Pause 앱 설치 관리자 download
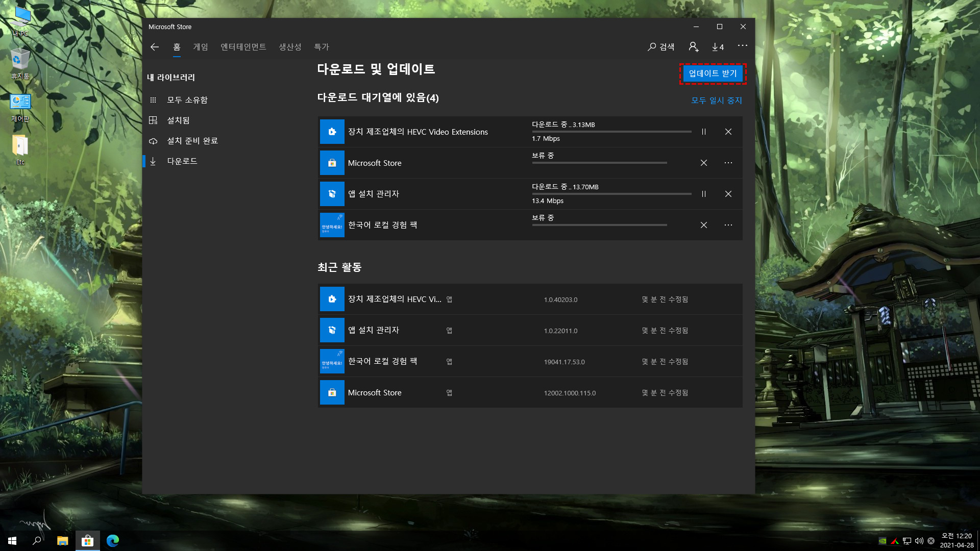The height and width of the screenshot is (551, 980). point(704,194)
